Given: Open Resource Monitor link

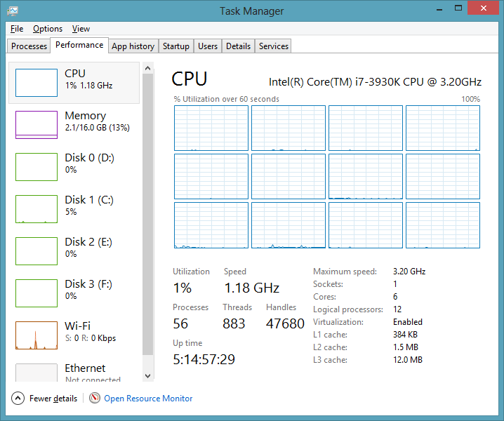Looking at the screenshot, I should pos(148,399).
